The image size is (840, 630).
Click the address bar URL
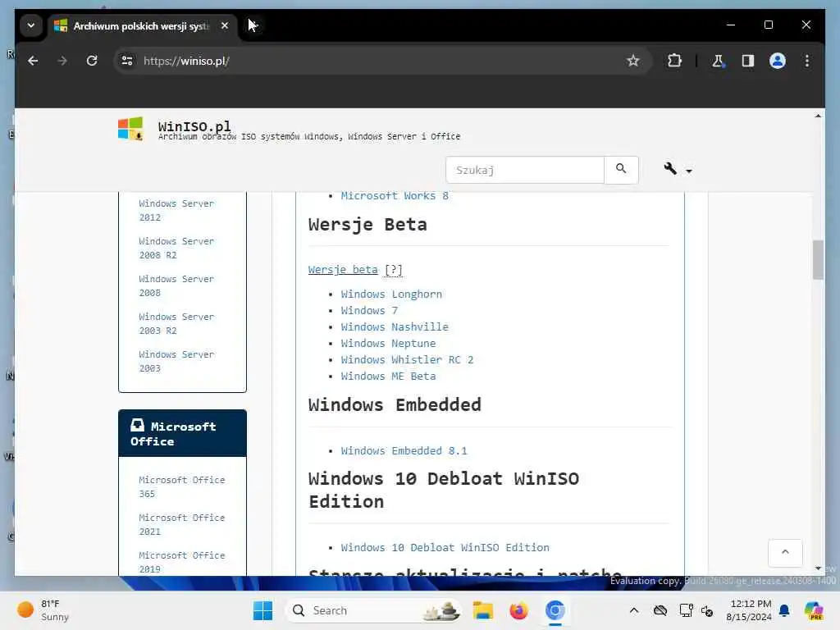click(x=186, y=61)
